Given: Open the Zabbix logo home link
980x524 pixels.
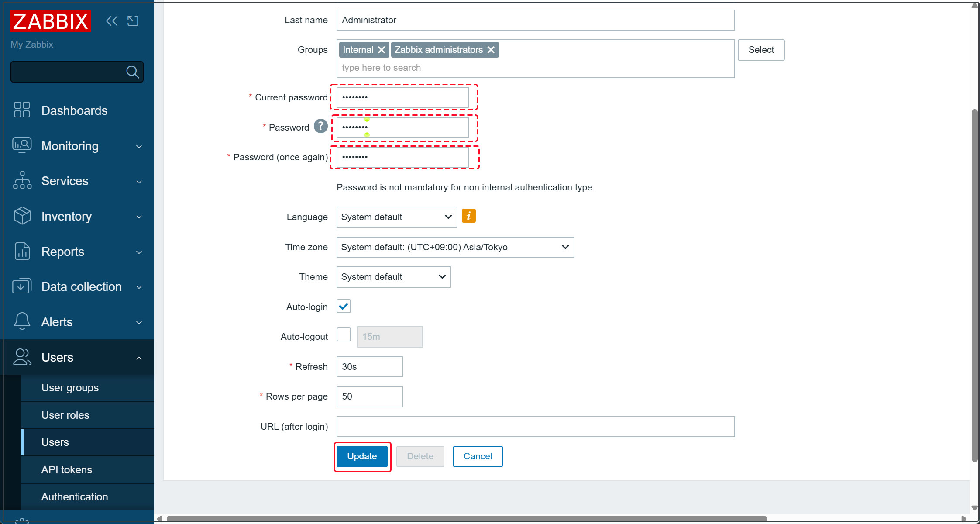Looking at the screenshot, I should coord(51,21).
